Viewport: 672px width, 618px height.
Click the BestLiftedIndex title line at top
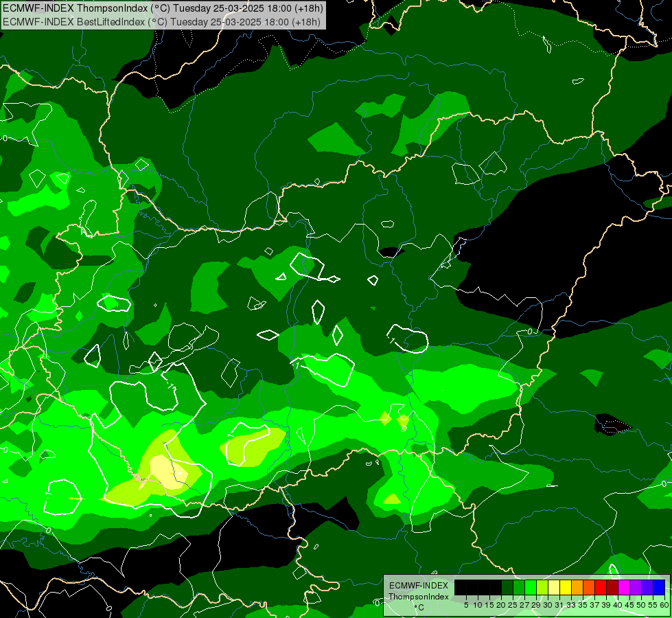[x=161, y=21]
